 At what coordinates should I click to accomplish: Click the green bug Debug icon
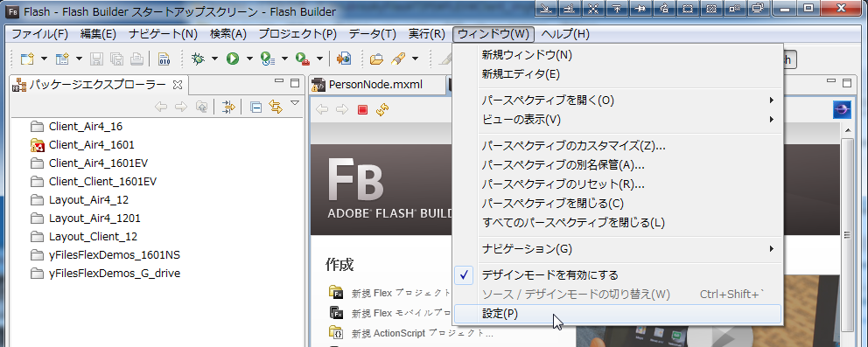click(198, 59)
